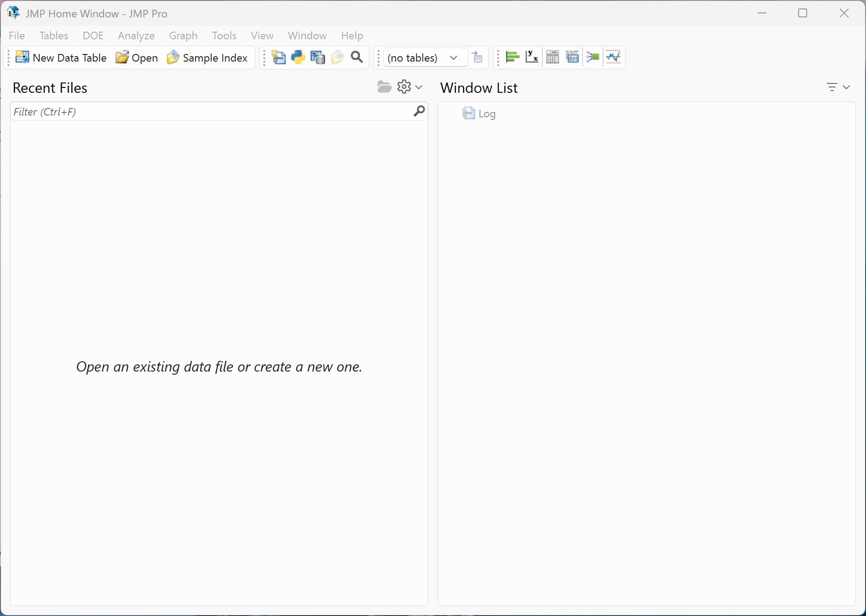The image size is (866, 616).
Task: Click the New Script icon in toolbar
Action: (x=278, y=57)
